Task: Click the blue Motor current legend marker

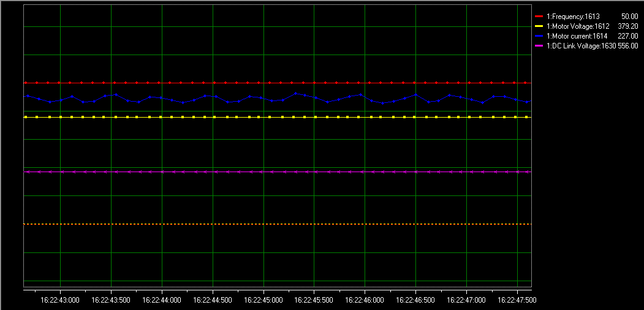Action: 539,36
